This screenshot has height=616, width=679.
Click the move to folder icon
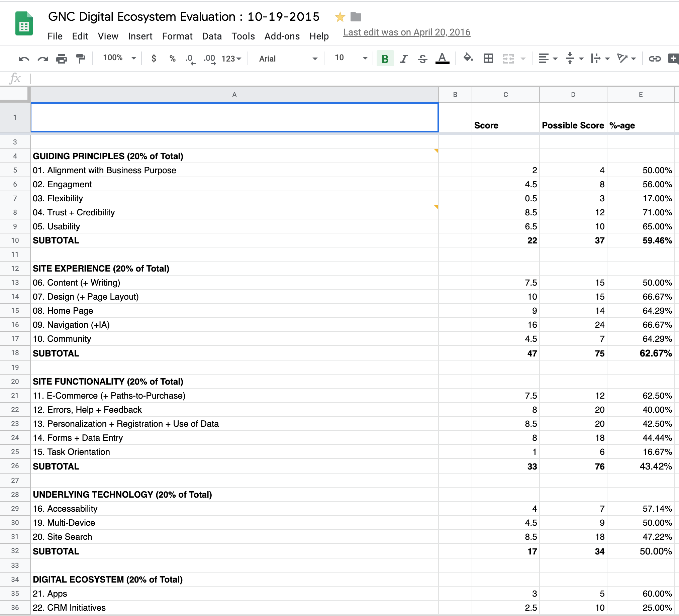356,16
